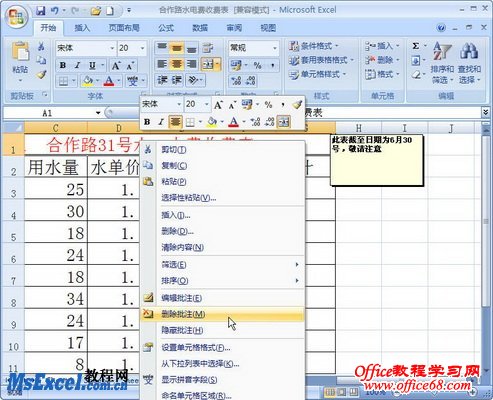Decrease decimal places in ribbon number group
Screen dimensions: 493x400
pyautogui.click(x=250, y=80)
